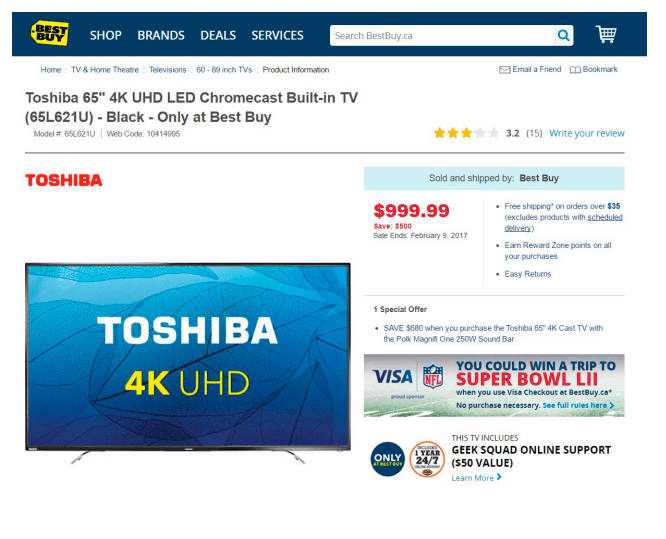Open the SERVICES menu
The height and width of the screenshot is (539, 666).
click(277, 35)
